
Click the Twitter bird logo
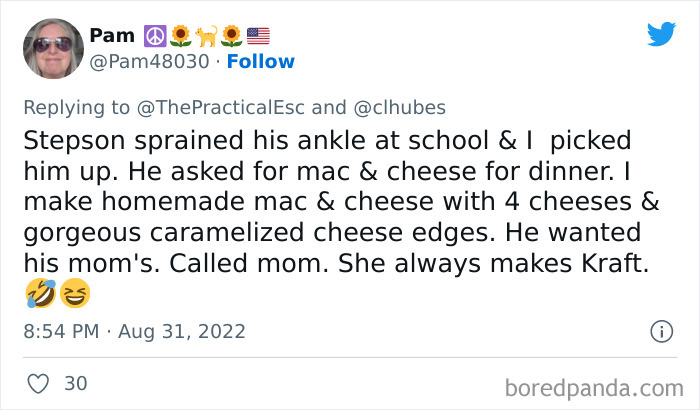[661, 35]
